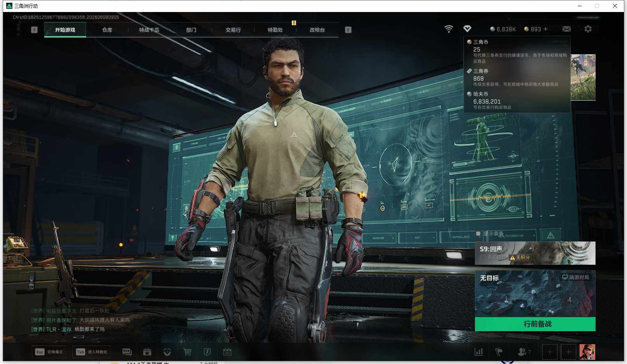The width and height of the screenshot is (627, 364).
Task: Invite teammate in second empty plus slot
Action: pyautogui.click(x=568, y=352)
